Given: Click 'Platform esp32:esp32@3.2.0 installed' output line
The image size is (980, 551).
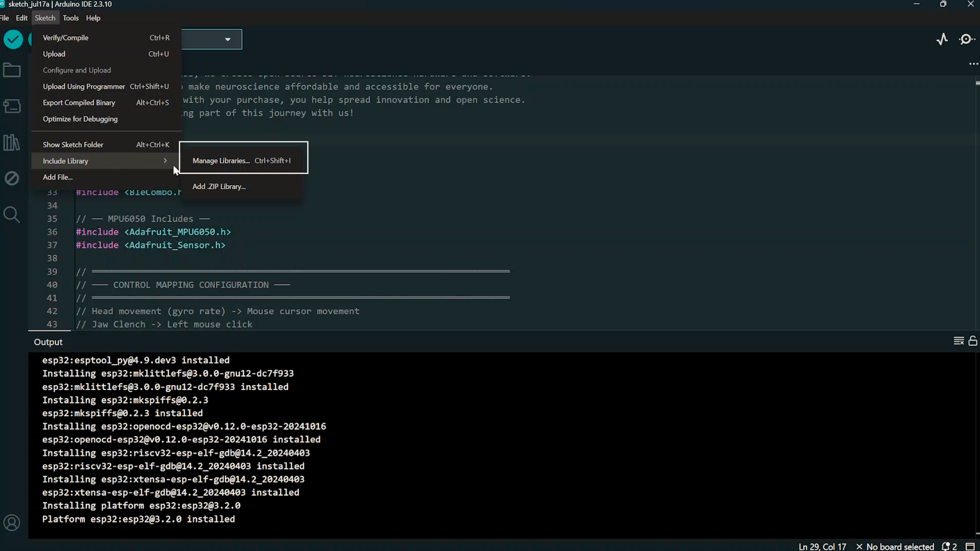Looking at the screenshot, I should point(138,519).
